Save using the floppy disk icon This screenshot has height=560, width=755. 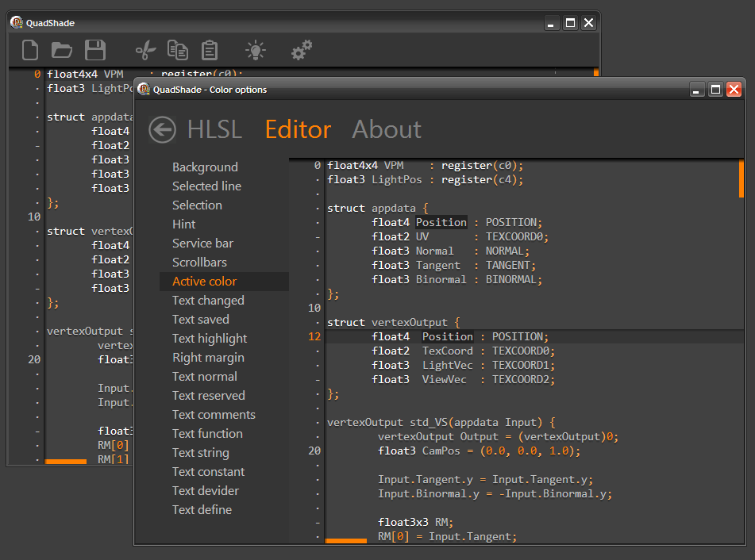pos(94,50)
